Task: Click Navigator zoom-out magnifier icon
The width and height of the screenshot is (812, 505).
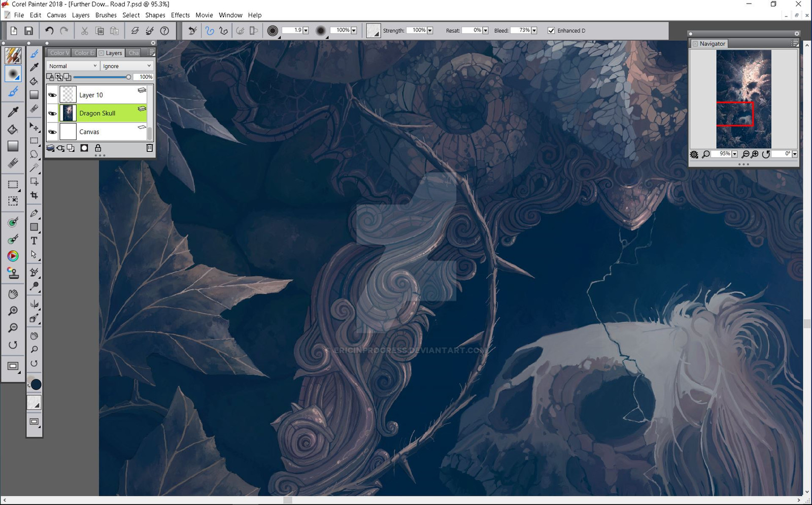Action: 746,154
